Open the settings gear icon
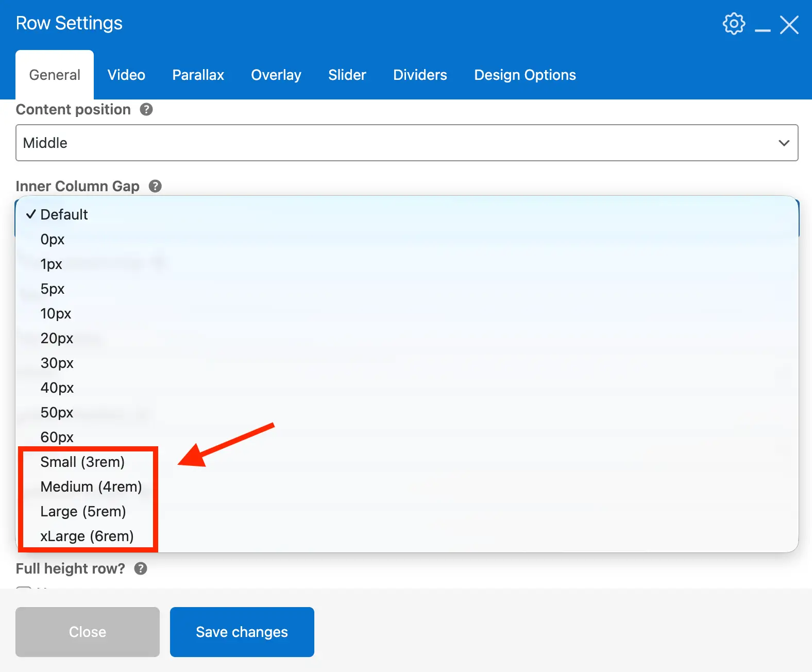Viewport: 812px width, 672px height. coord(734,24)
